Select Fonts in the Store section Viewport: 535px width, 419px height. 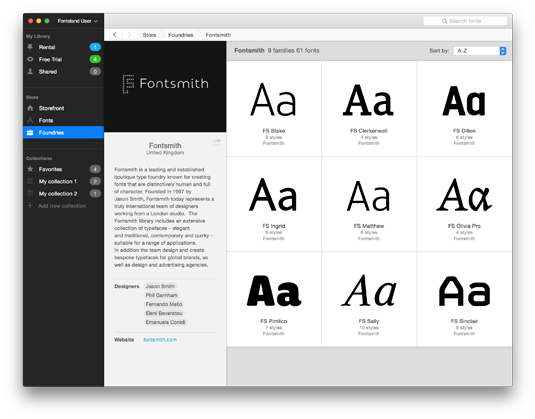coord(63,120)
